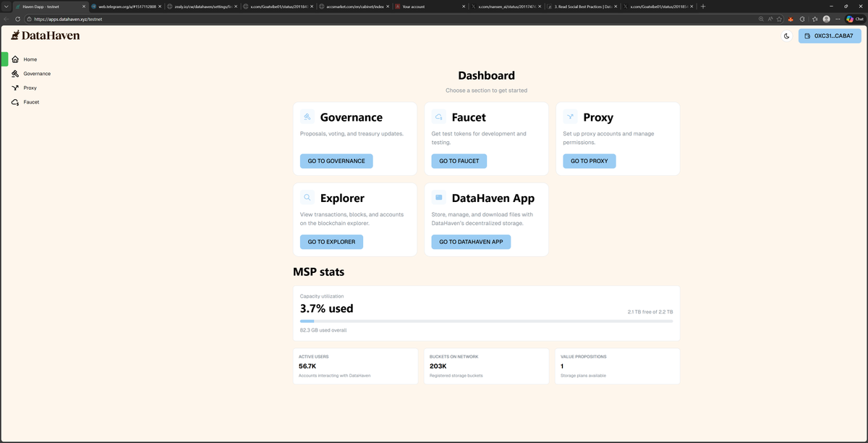Image resolution: width=868 pixels, height=443 pixels.
Task: Click the Go to DataHaven App button
Action: [471, 242]
